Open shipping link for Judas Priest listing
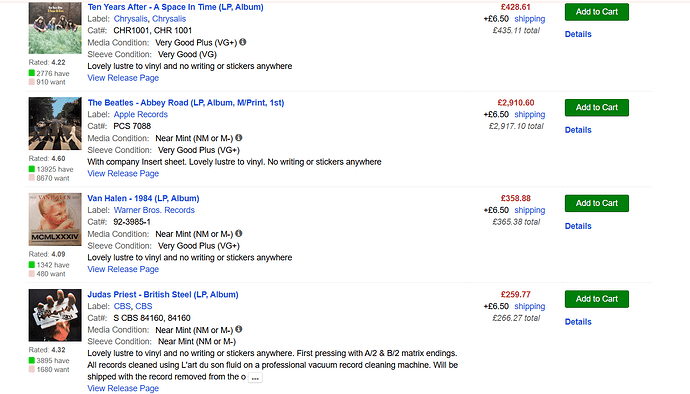 click(529, 306)
